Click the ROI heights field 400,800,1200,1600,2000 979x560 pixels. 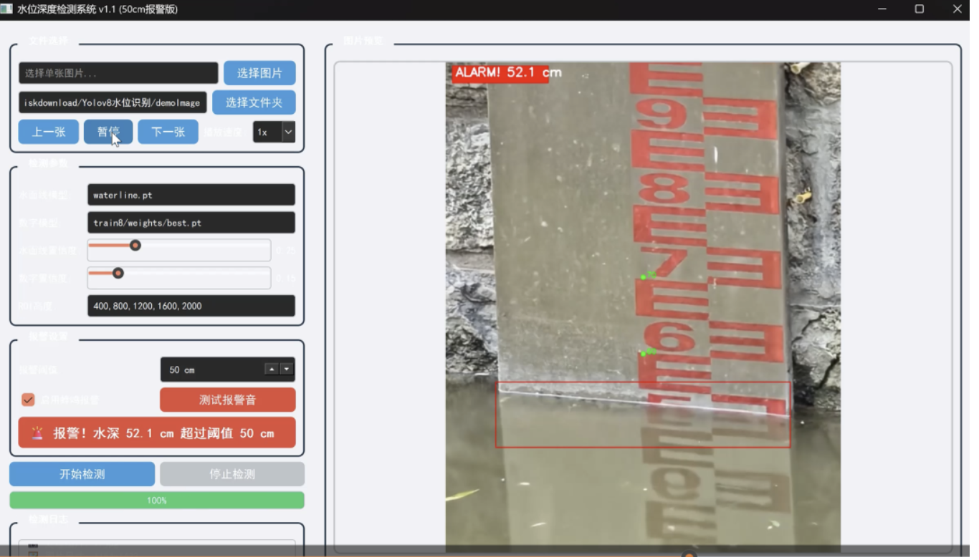[x=191, y=306]
